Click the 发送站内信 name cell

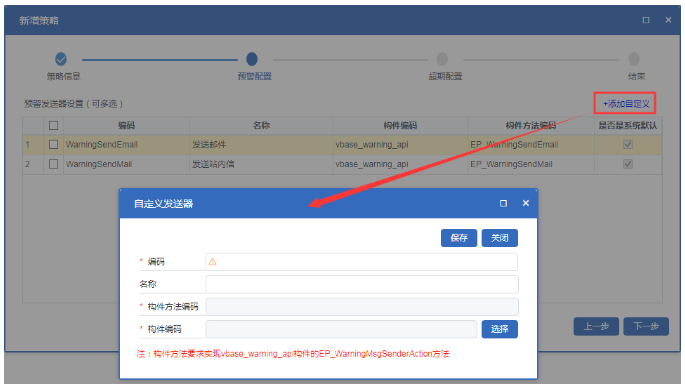coord(261,164)
